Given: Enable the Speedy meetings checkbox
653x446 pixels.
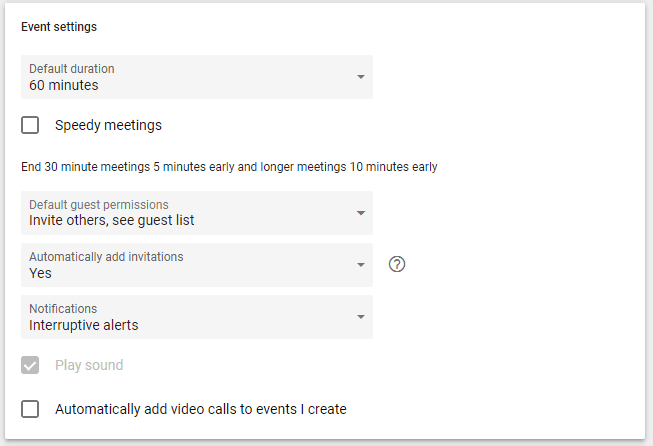Looking at the screenshot, I should [x=30, y=125].
